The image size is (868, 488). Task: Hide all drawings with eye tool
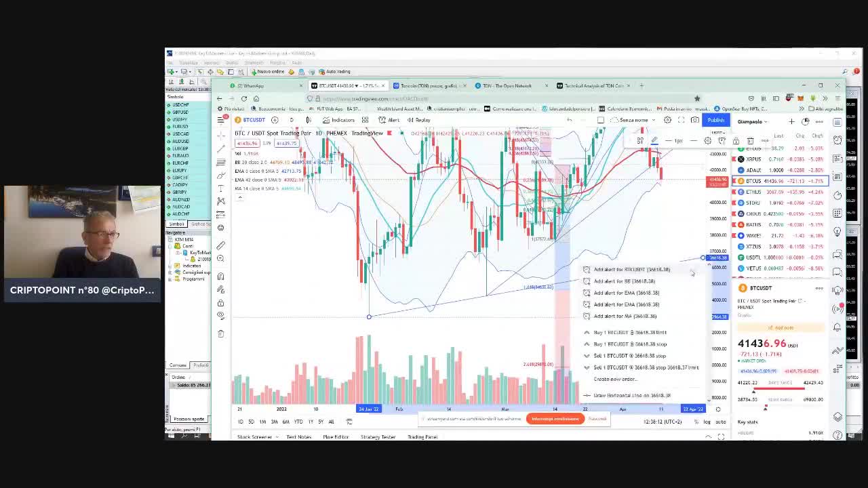click(x=220, y=316)
